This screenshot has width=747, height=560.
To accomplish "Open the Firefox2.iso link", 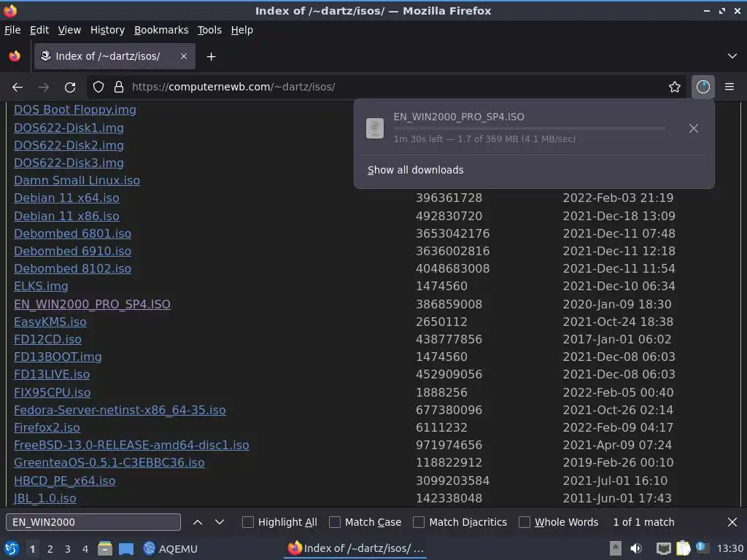I will pyautogui.click(x=47, y=427).
